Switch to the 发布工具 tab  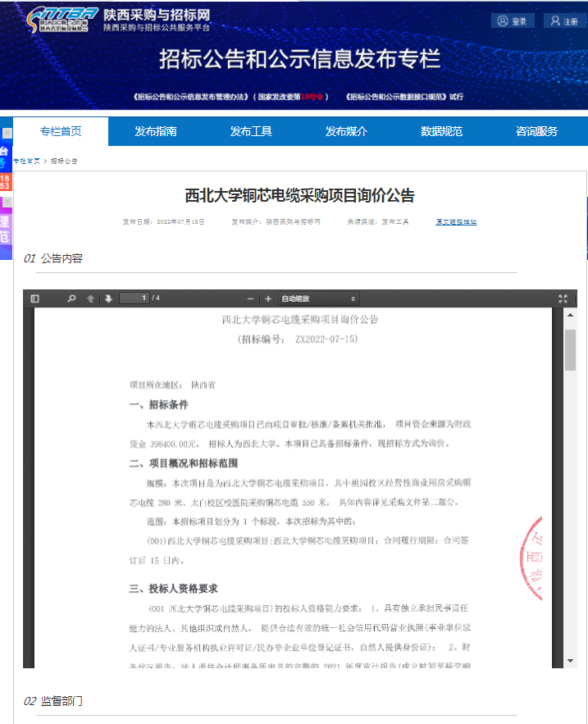tap(251, 131)
